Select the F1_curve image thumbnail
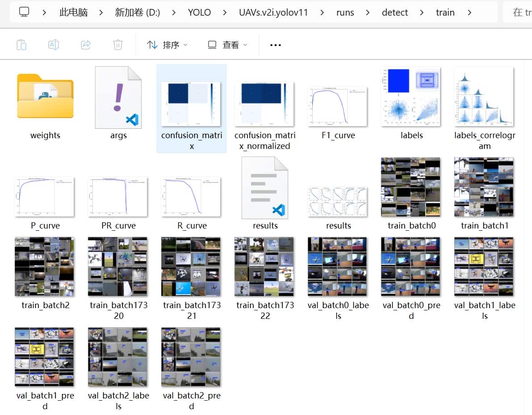532x415 pixels. pos(338,106)
